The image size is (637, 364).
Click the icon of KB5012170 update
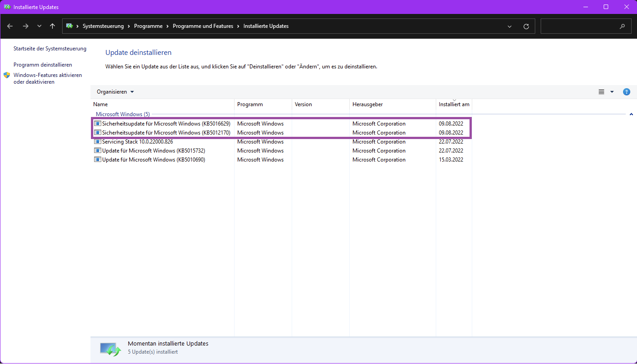(x=97, y=133)
